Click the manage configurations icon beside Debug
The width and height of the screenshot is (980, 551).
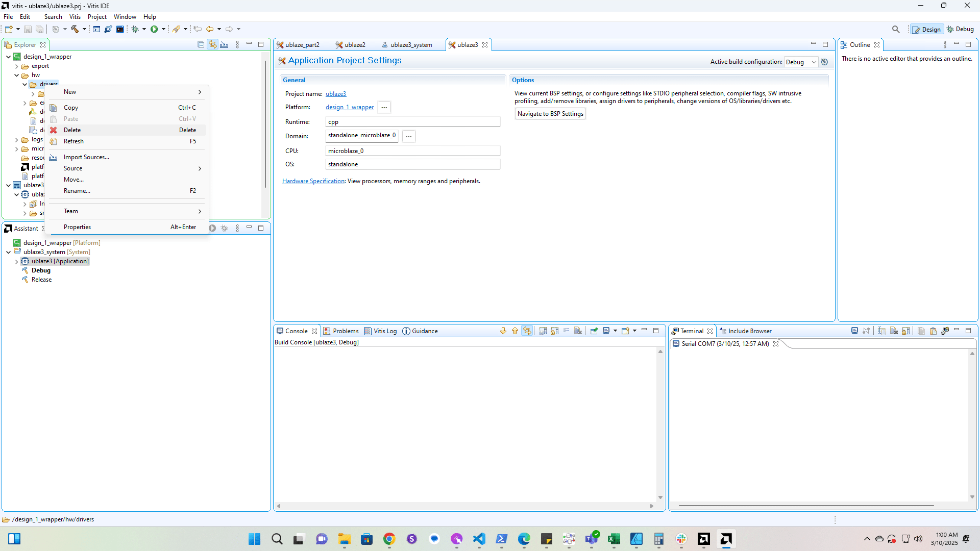point(824,62)
